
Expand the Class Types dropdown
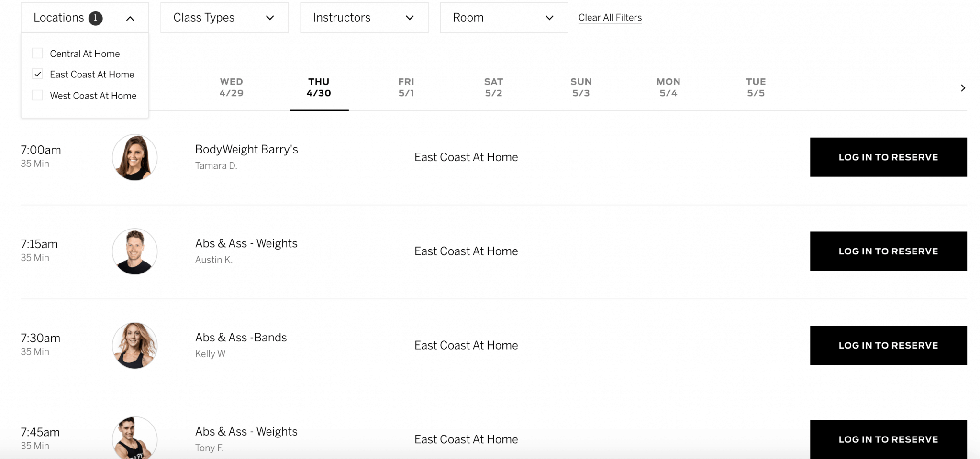coord(224,18)
